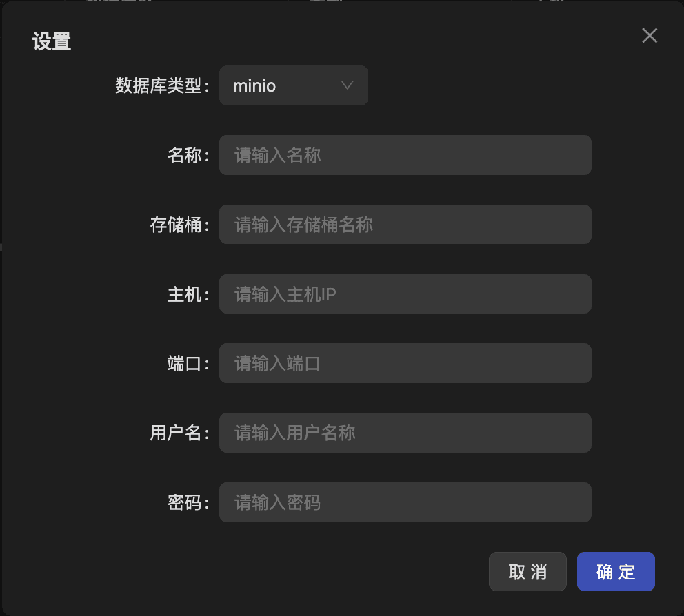This screenshot has height=616, width=684.
Task: Open the 数据库类型 combo box
Action: [x=293, y=85]
